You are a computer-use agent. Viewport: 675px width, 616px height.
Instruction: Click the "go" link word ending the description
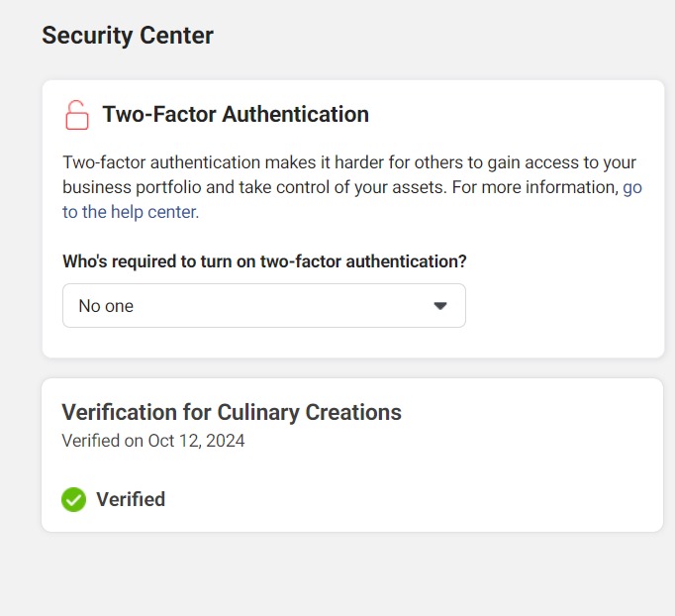(631, 187)
